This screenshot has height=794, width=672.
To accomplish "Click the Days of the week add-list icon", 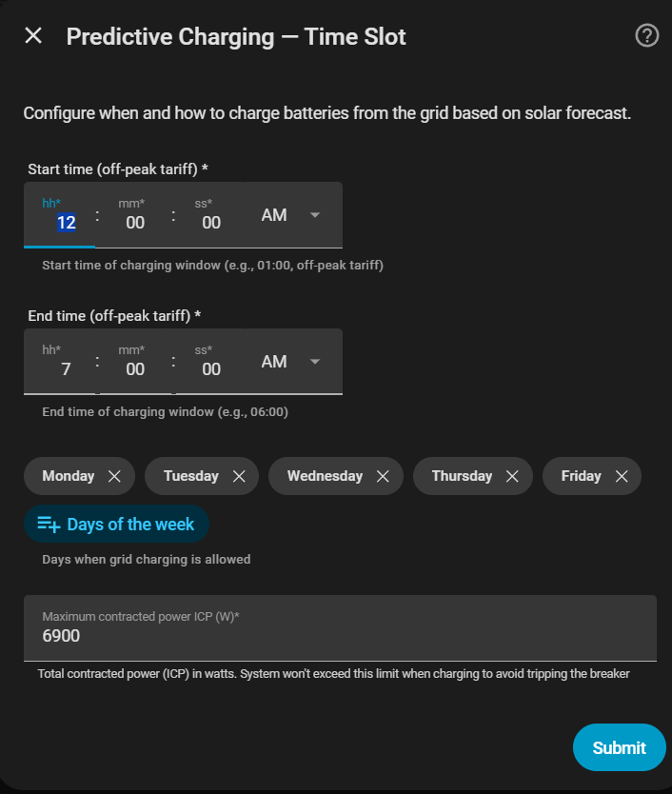I will (x=49, y=525).
